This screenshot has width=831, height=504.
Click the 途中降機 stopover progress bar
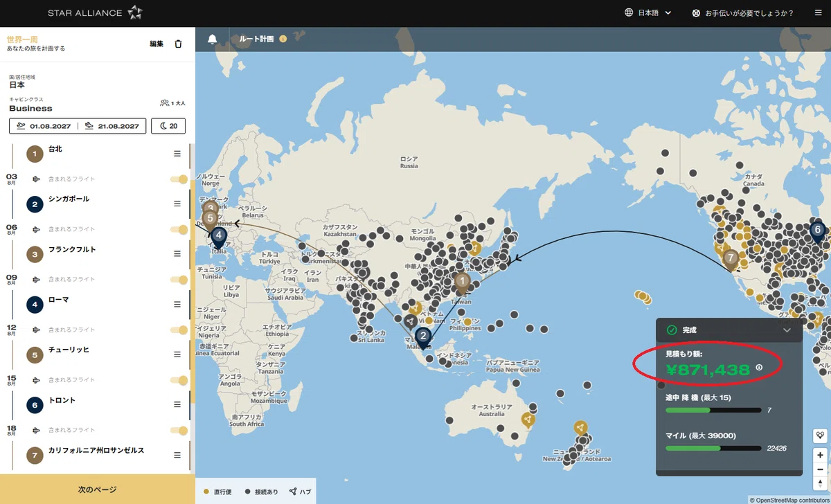coord(713,411)
